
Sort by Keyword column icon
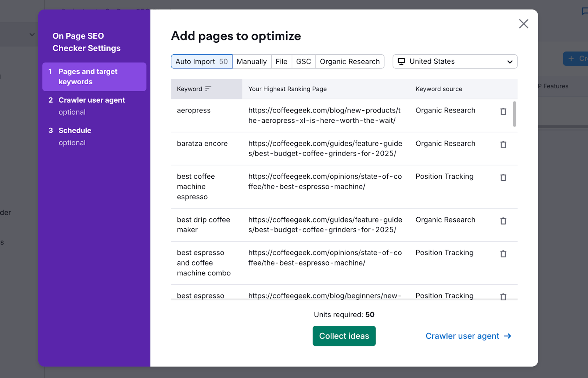(x=208, y=89)
